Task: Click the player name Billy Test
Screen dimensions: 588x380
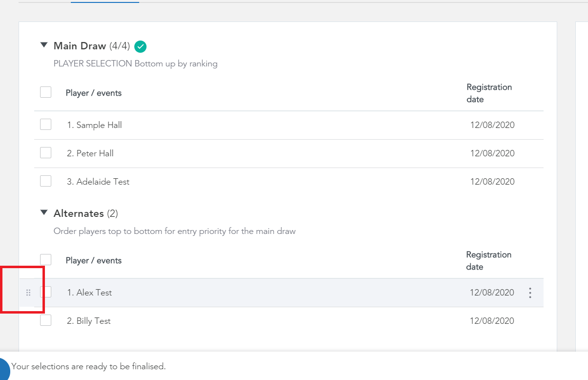Action: (93, 321)
